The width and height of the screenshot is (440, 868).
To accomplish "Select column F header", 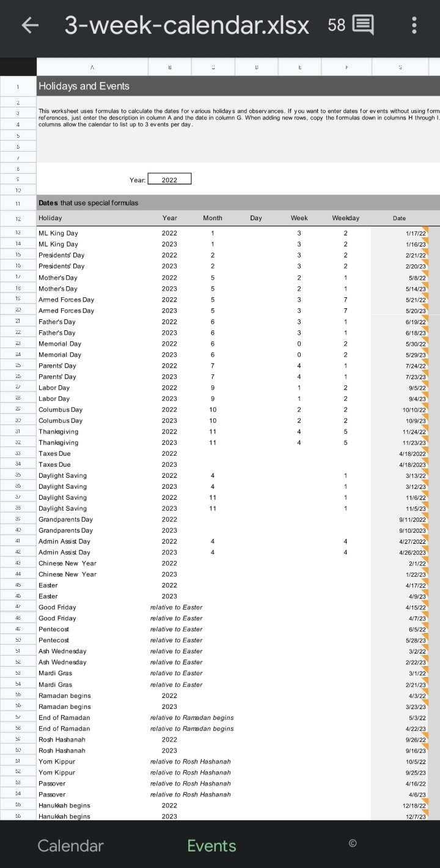I will pyautogui.click(x=346, y=67).
